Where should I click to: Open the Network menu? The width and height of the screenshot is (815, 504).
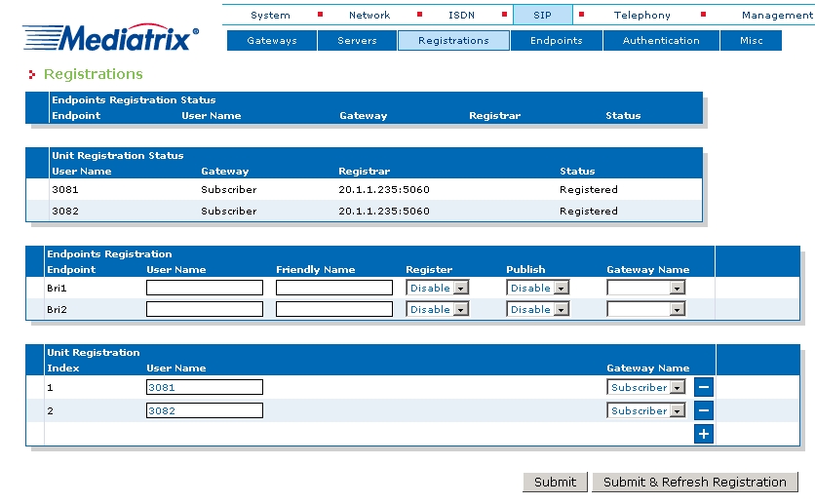(369, 15)
